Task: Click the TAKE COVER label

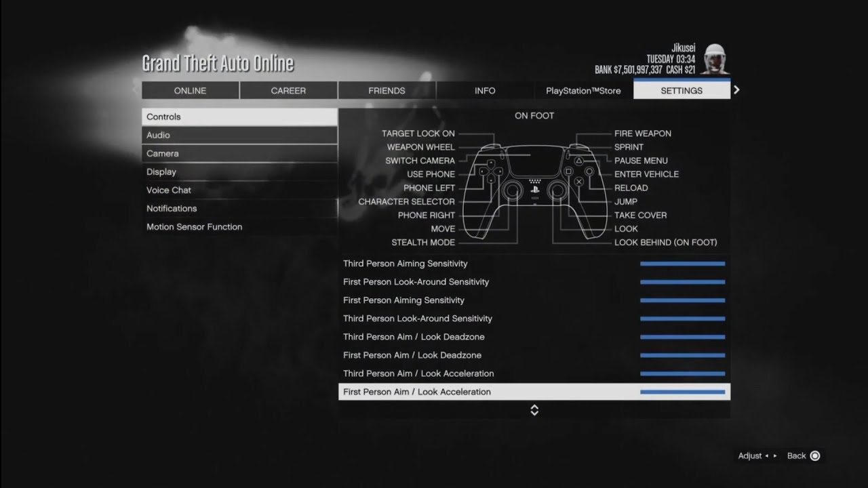Action: pyautogui.click(x=641, y=215)
